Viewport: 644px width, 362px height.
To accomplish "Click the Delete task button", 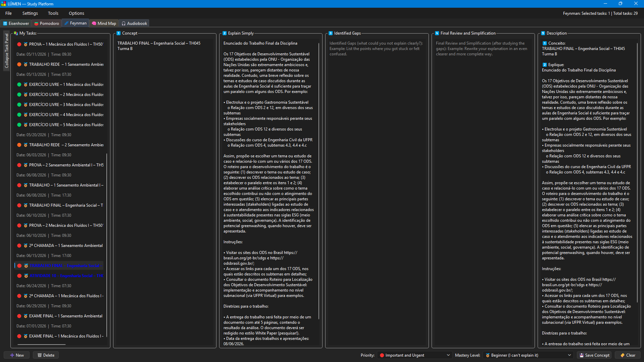I will click(x=46, y=355).
